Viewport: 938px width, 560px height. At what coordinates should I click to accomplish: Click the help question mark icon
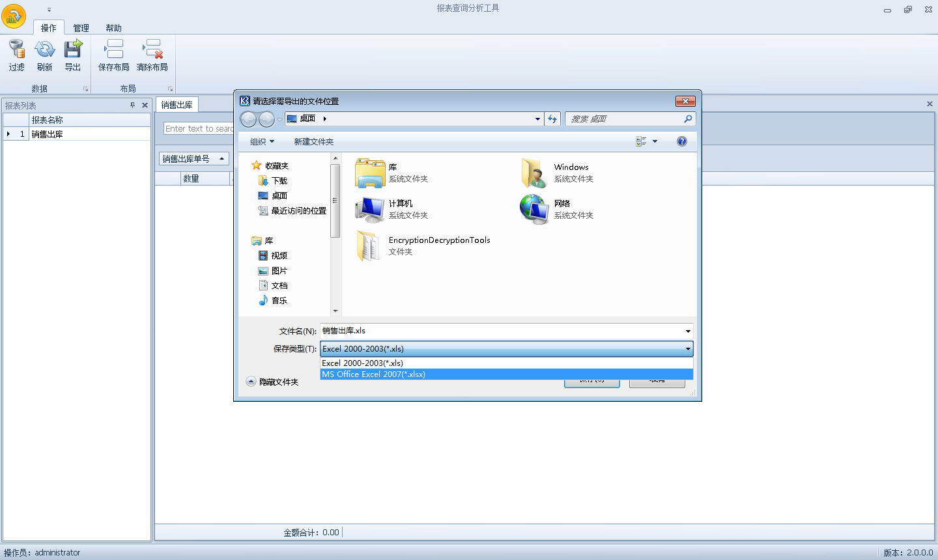pos(682,141)
